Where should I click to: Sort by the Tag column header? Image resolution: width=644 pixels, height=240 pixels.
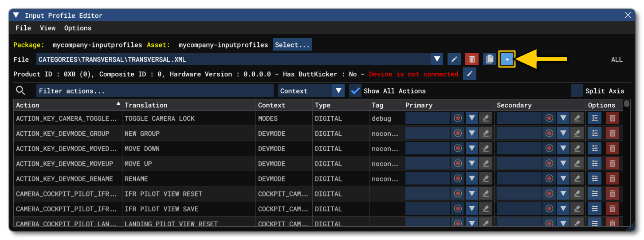386,105
